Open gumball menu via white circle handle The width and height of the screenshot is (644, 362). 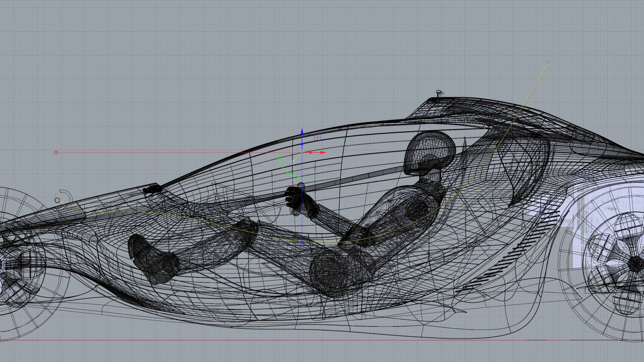(293, 162)
